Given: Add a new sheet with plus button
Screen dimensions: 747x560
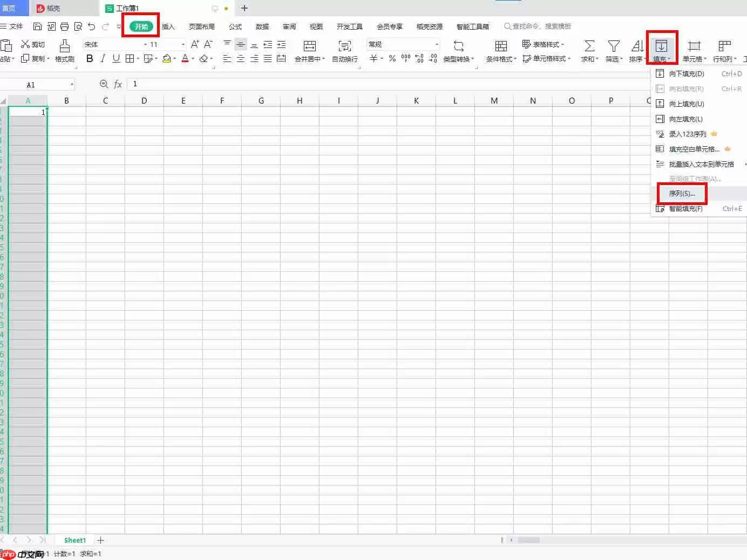Looking at the screenshot, I should click(100, 540).
